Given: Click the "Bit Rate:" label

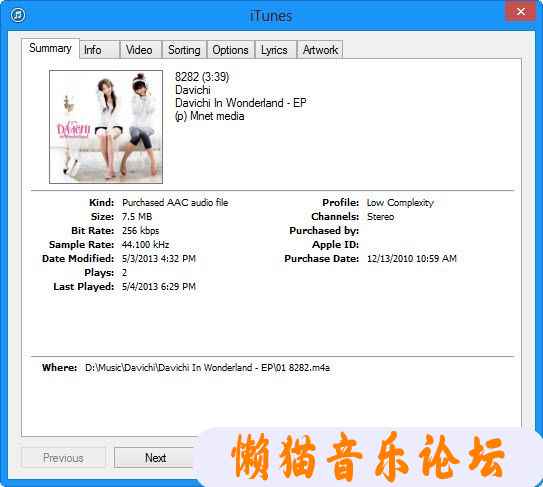Looking at the screenshot, I should [x=92, y=231].
